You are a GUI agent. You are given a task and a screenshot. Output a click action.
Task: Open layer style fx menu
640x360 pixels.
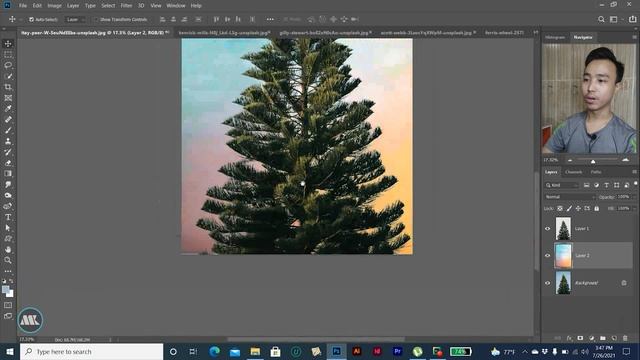pyautogui.click(x=569, y=338)
